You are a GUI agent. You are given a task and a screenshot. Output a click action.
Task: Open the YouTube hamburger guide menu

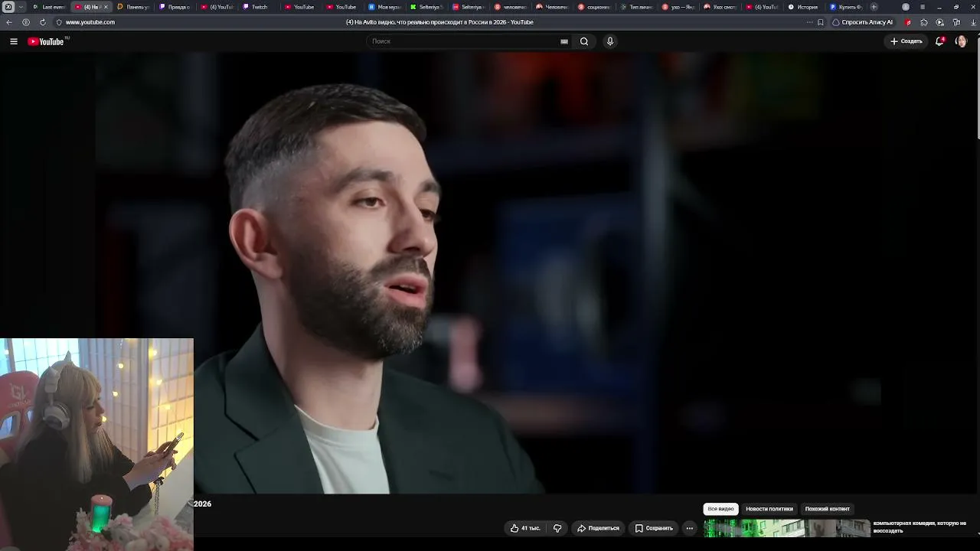tap(14, 41)
